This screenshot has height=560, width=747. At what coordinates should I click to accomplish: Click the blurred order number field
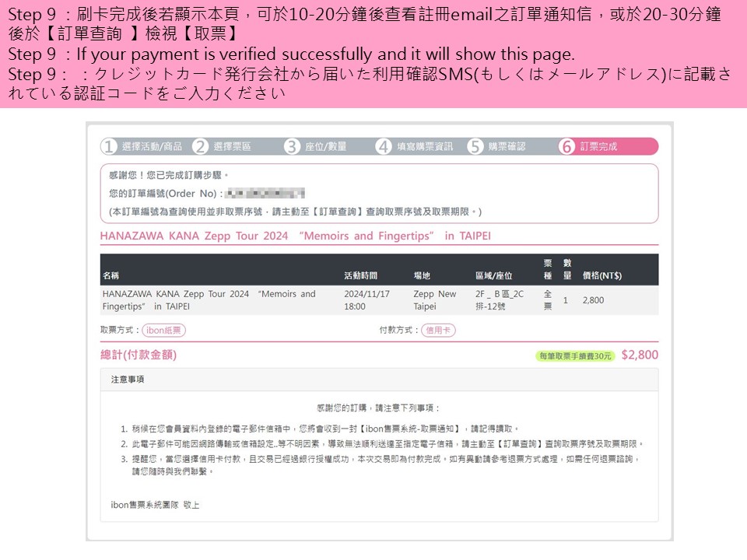click(265, 193)
